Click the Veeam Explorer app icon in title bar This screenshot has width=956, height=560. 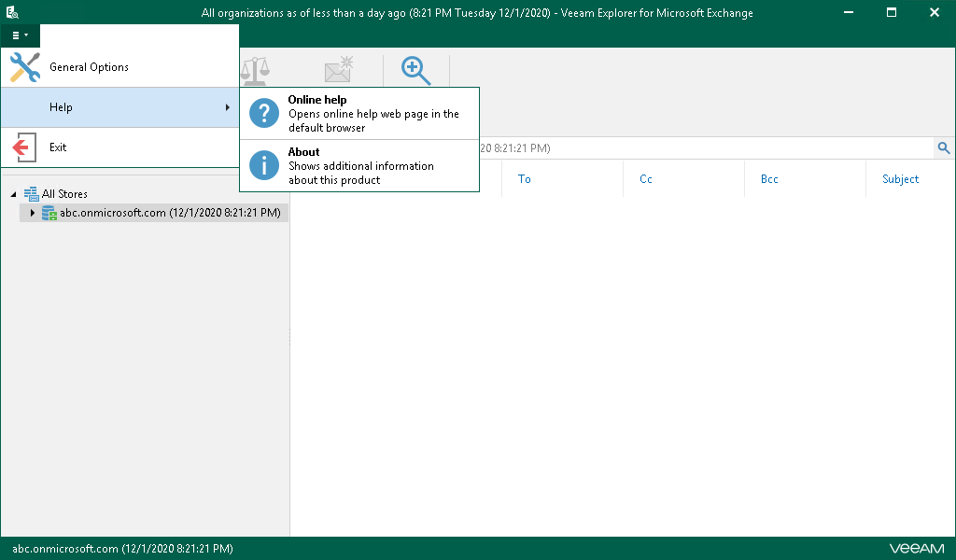[12, 12]
